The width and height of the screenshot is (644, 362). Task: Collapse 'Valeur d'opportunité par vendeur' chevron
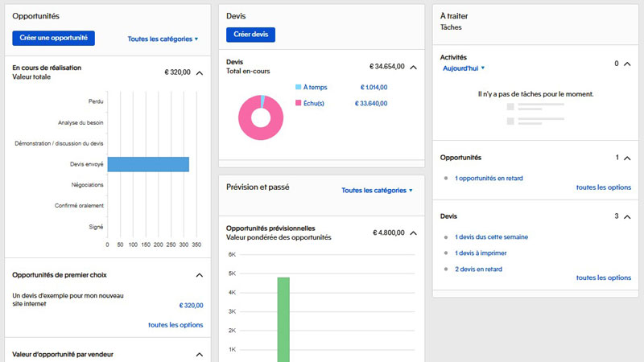(200, 354)
